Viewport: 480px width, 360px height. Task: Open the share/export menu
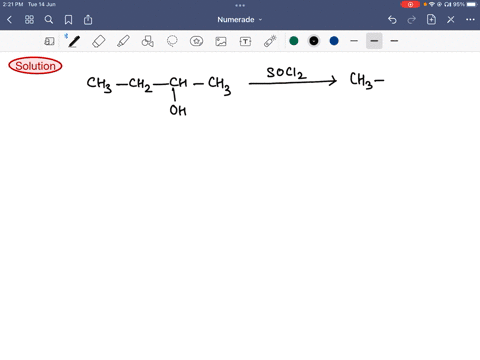(88, 20)
